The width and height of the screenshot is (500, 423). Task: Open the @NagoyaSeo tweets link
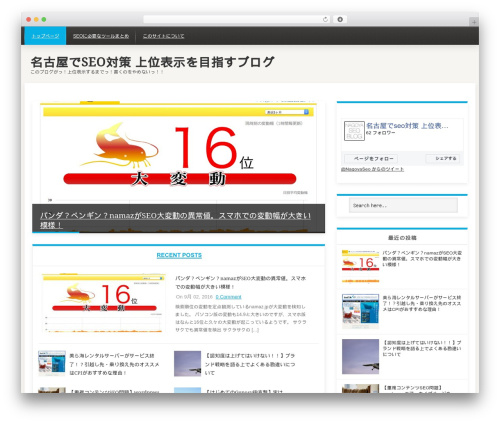click(372, 169)
